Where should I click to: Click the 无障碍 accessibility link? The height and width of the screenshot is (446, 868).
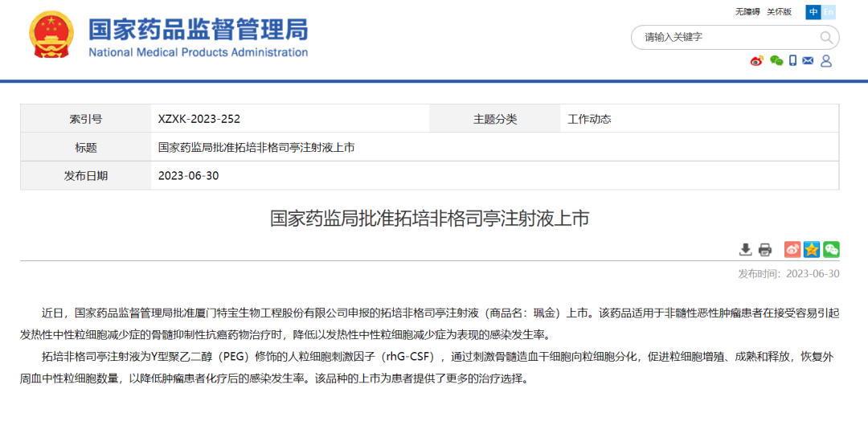coord(747,11)
